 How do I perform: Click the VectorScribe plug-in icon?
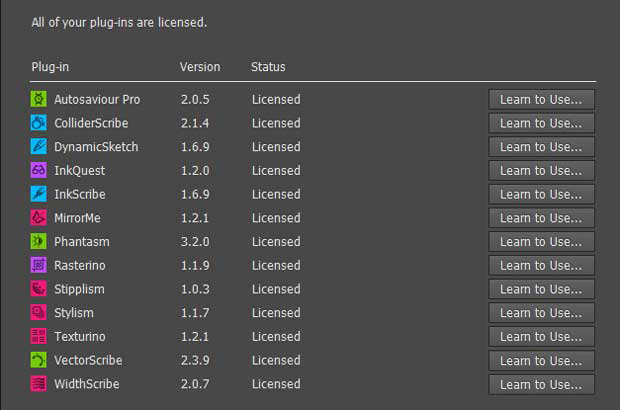tap(39, 360)
